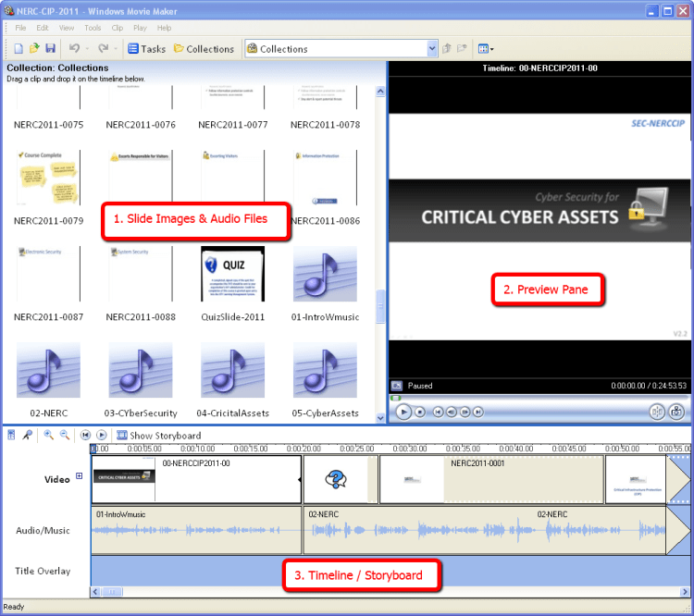Image resolution: width=694 pixels, height=616 pixels.
Task: Zoom out on the timeline
Action: coord(64,435)
